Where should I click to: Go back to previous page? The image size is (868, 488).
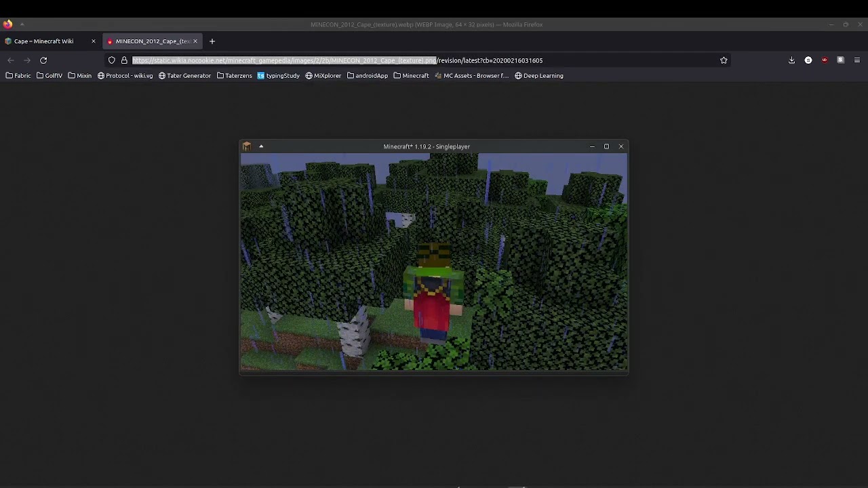11,60
